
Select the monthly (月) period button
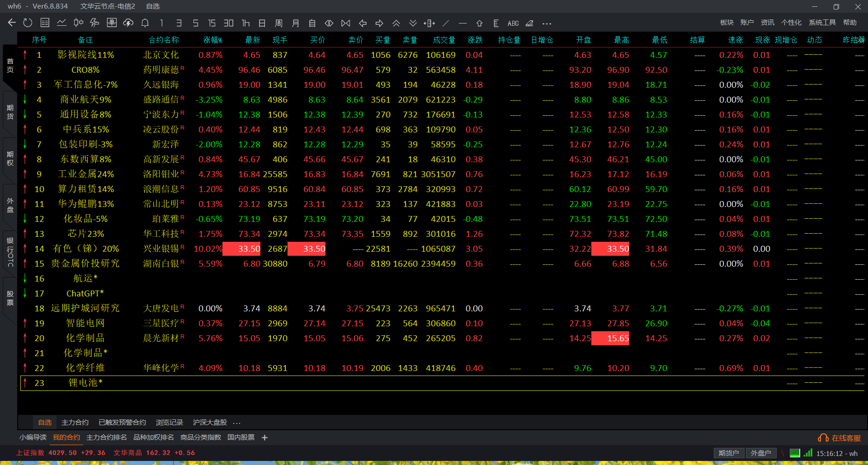click(x=295, y=23)
